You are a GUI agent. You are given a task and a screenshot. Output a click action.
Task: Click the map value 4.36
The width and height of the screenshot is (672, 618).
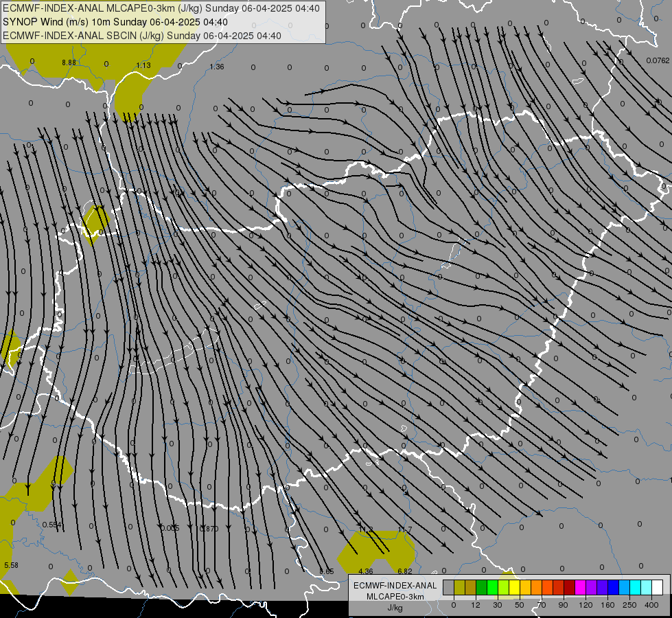pos(366,571)
